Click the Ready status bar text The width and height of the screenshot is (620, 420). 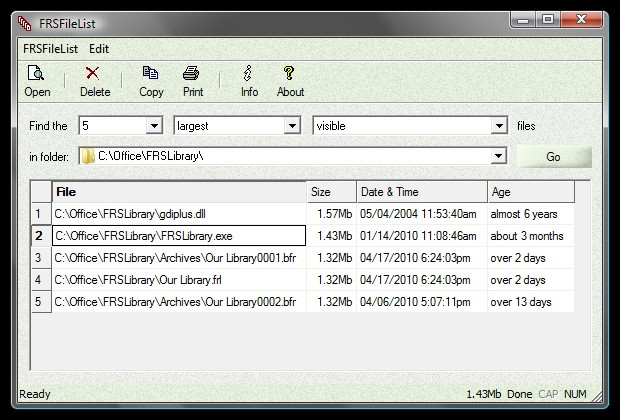click(x=35, y=394)
